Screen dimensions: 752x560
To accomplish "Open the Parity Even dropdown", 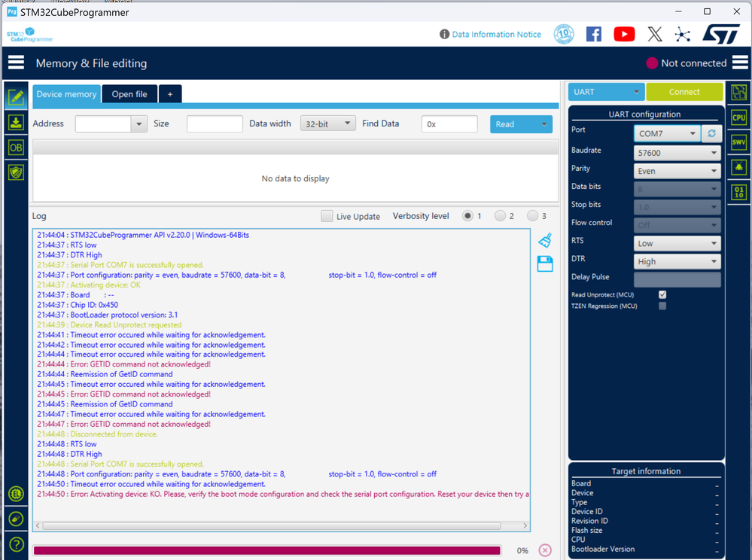I will tap(677, 171).
